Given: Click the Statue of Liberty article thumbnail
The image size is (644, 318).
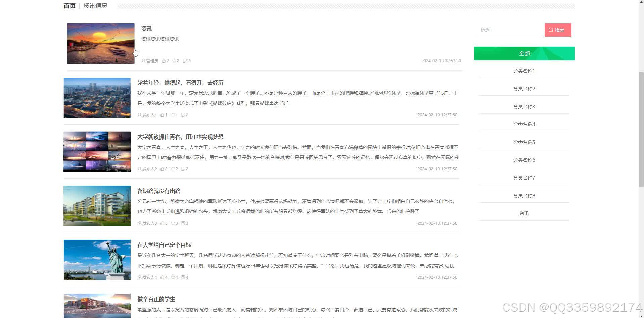Looking at the screenshot, I should pyautogui.click(x=97, y=260).
